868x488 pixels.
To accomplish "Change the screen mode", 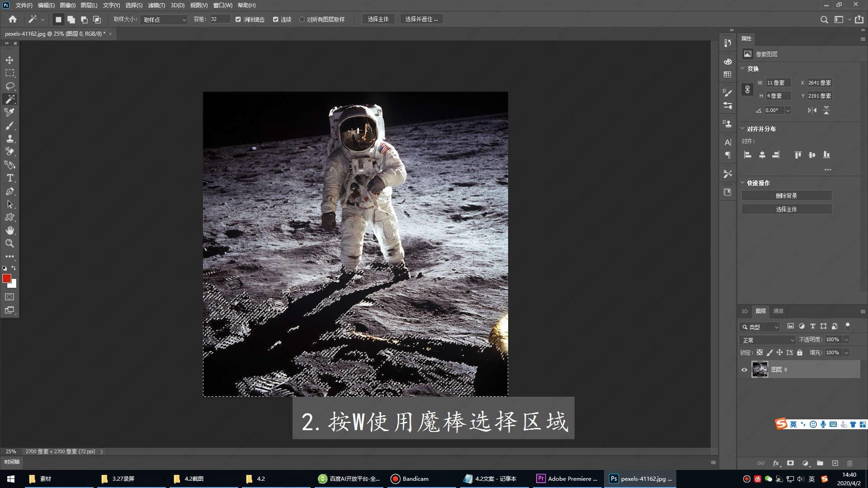I will [9, 310].
